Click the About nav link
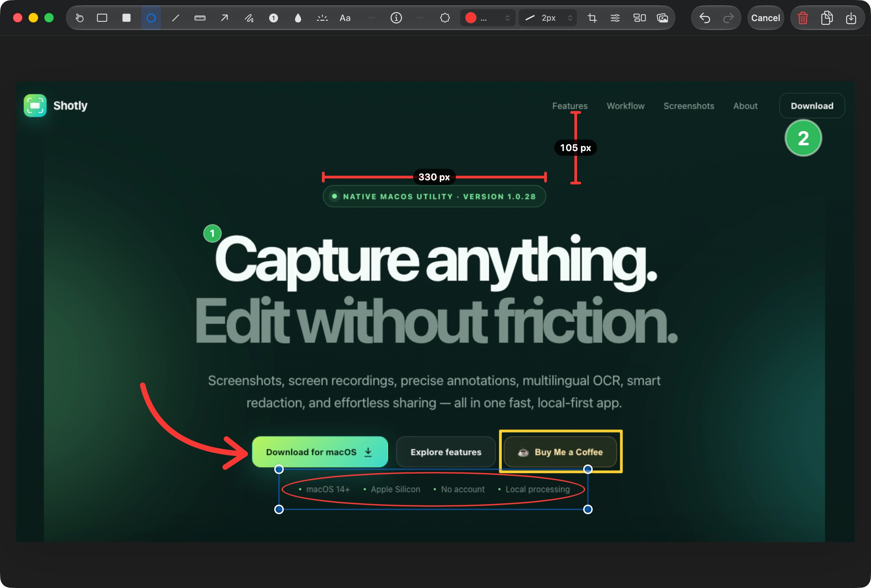Viewport: 871px width, 588px height. click(x=745, y=106)
